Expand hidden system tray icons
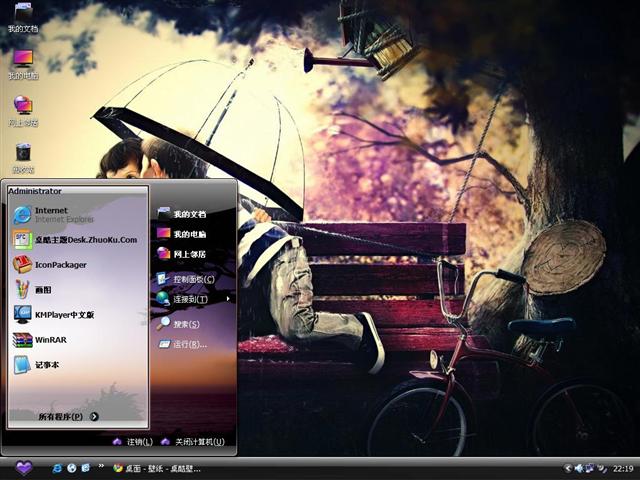The width and height of the screenshot is (640, 480). coord(568,469)
